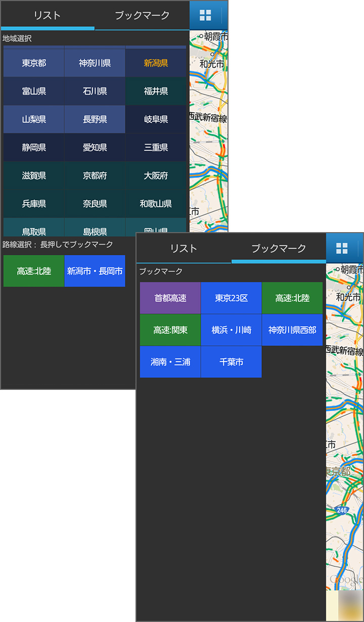
Task: Click the route 246 marker on the map
Action: 342,510
